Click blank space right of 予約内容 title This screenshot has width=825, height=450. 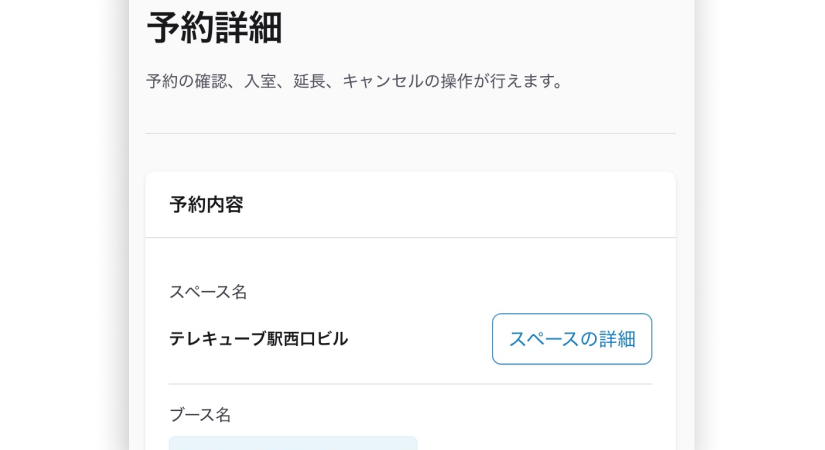[x=458, y=204]
